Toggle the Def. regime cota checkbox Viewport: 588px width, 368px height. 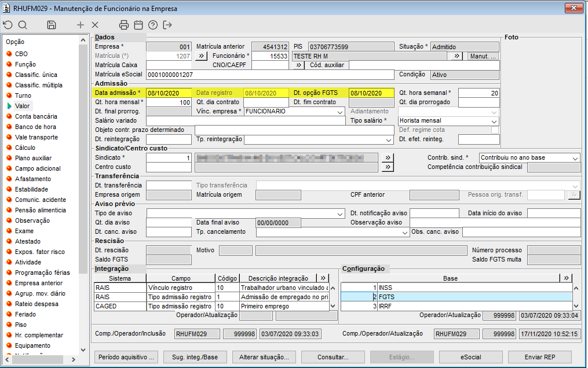(495, 130)
